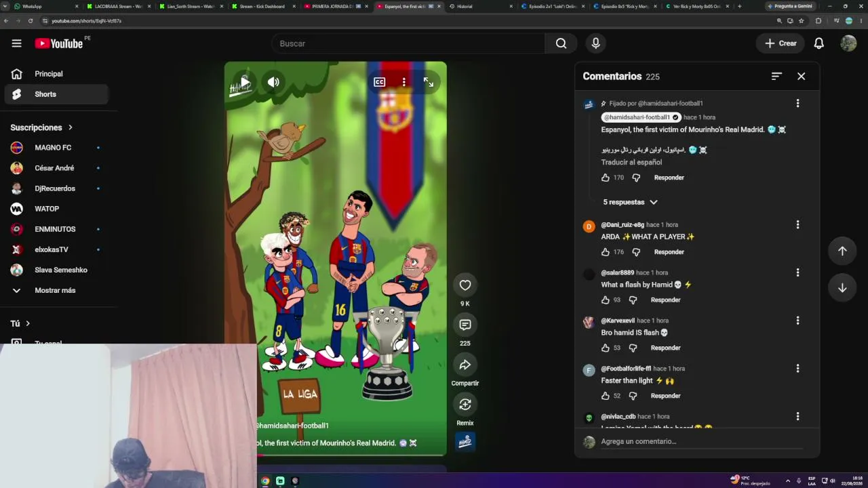
Task: Go to Principal in the sidebar
Action: tap(57, 74)
